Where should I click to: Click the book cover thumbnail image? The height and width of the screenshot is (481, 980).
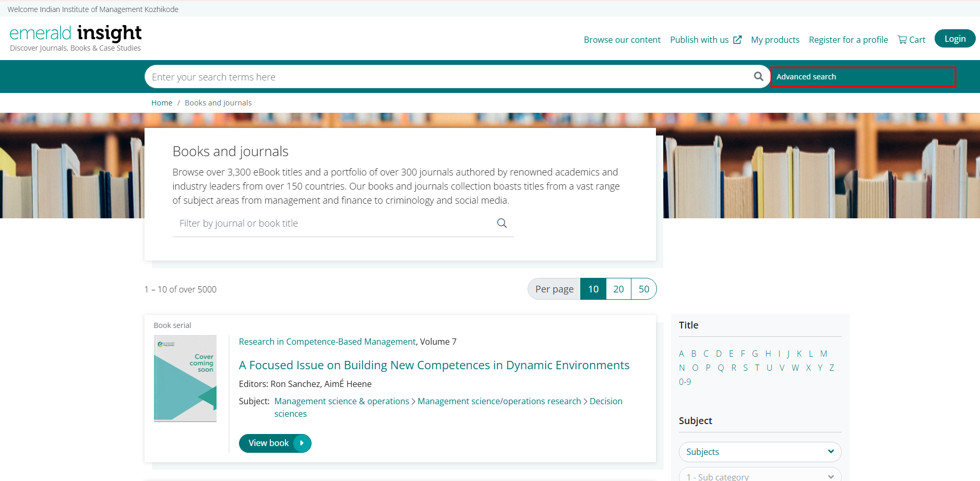pyautogui.click(x=185, y=379)
